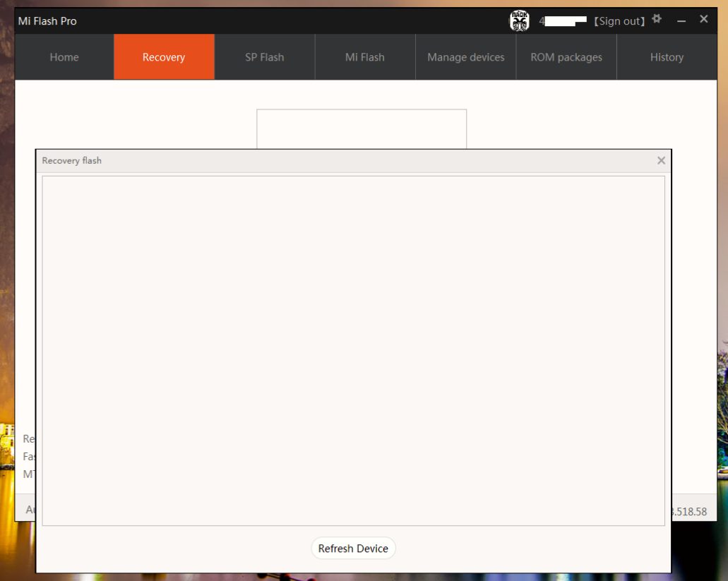Image resolution: width=728 pixels, height=581 pixels.
Task: Click the version number in the status bar
Action: point(689,511)
